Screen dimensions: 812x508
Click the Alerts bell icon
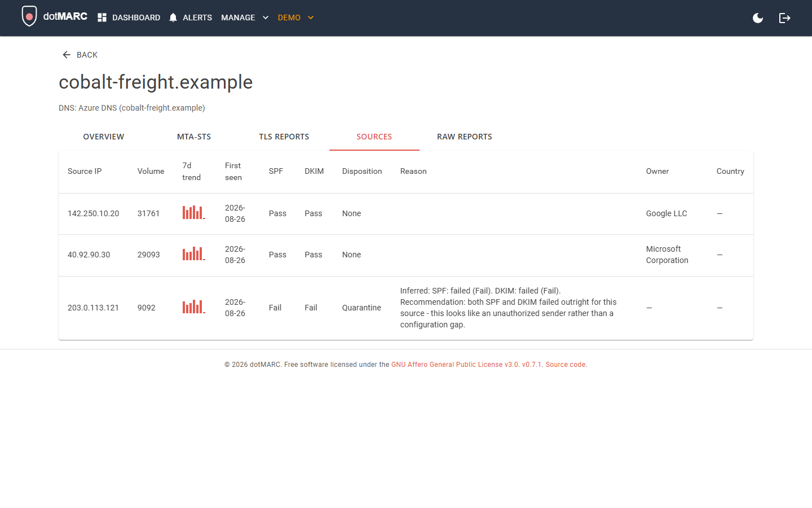click(x=173, y=17)
